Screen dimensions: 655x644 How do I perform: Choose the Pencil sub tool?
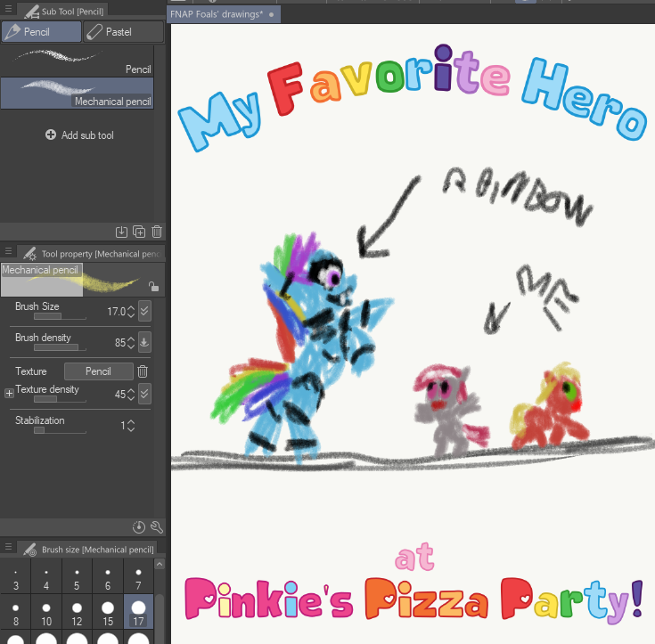coord(77,61)
